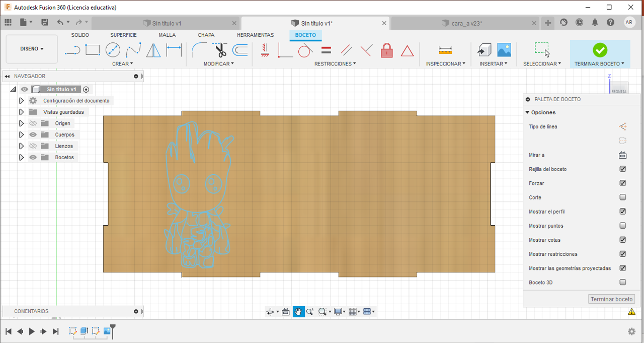Image resolution: width=644 pixels, height=343 pixels.
Task: Hide the Cuerpos folder visibility eye
Action: (33, 134)
